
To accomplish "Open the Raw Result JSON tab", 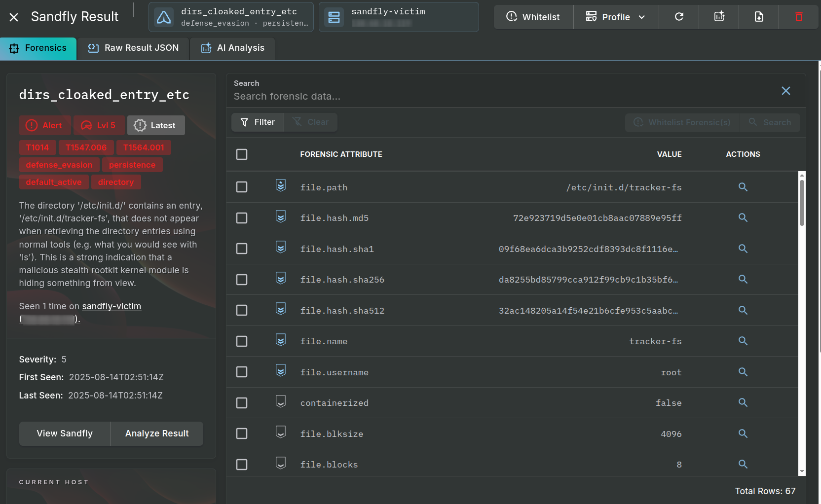I will pos(133,48).
